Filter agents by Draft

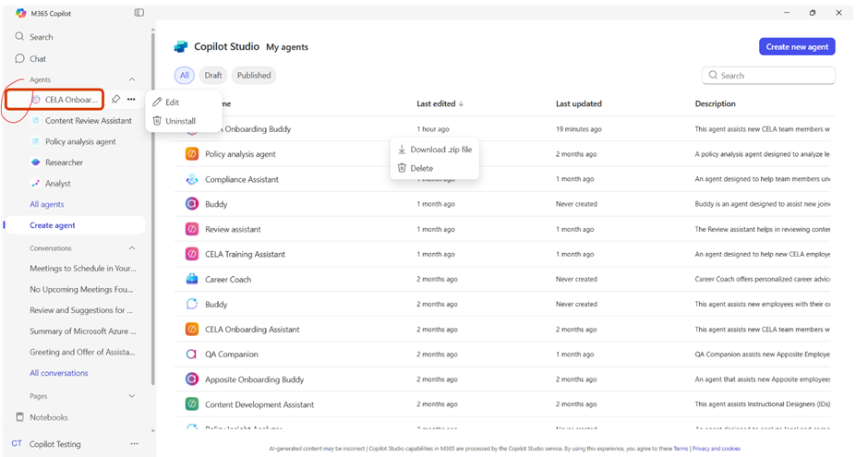pos(213,76)
